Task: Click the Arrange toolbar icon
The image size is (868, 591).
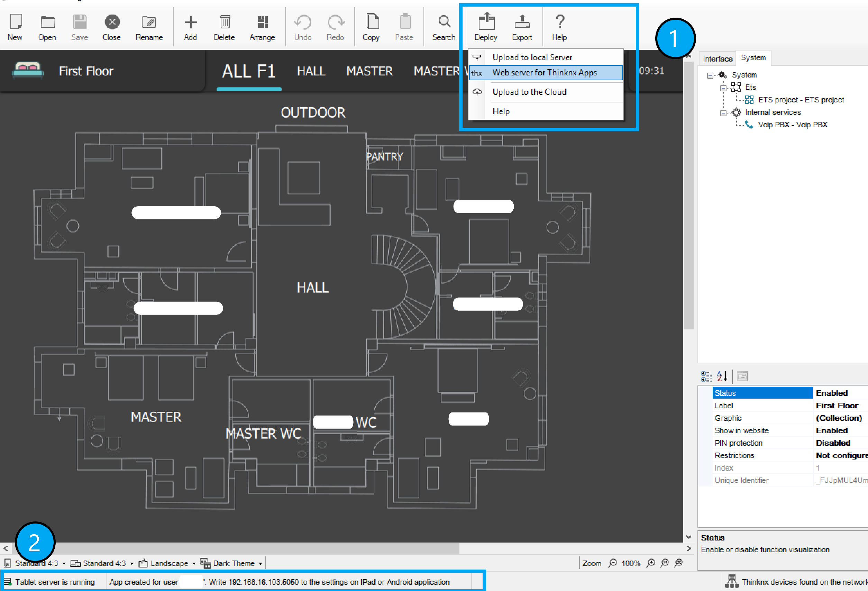Action: [x=262, y=22]
